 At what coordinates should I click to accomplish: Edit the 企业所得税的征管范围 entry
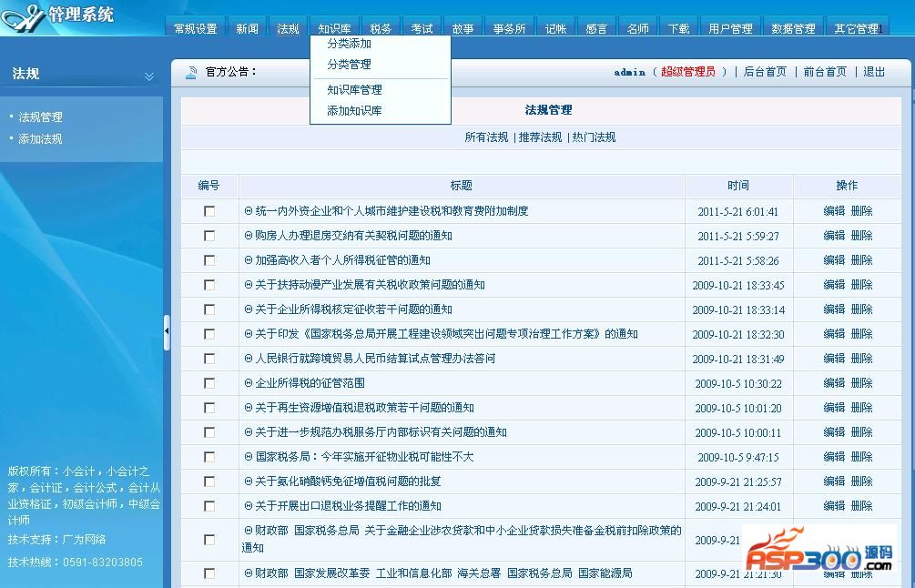(x=834, y=383)
